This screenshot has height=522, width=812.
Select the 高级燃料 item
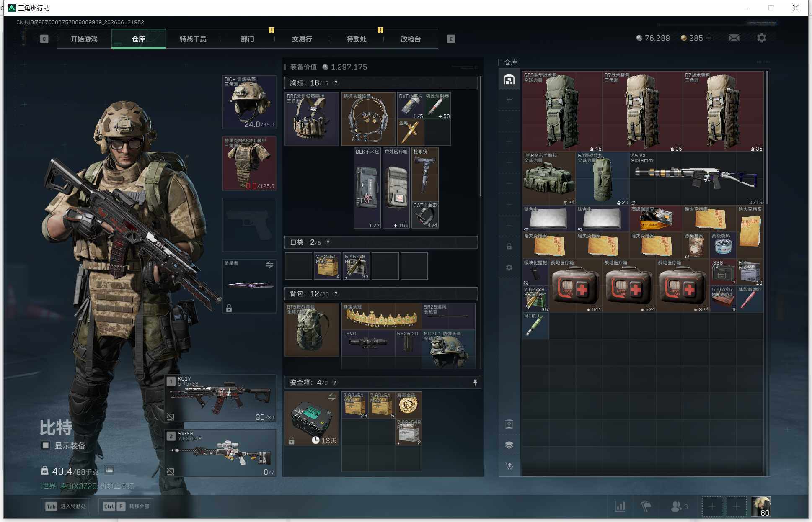(x=723, y=246)
